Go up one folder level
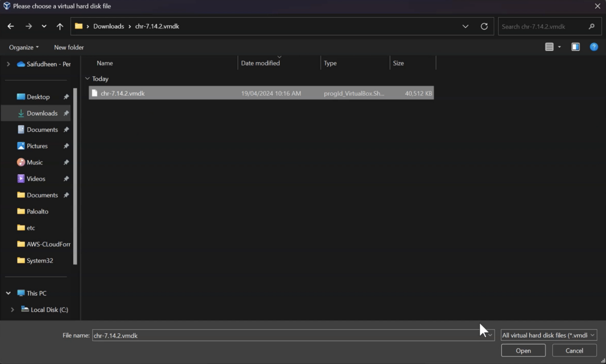 point(59,26)
